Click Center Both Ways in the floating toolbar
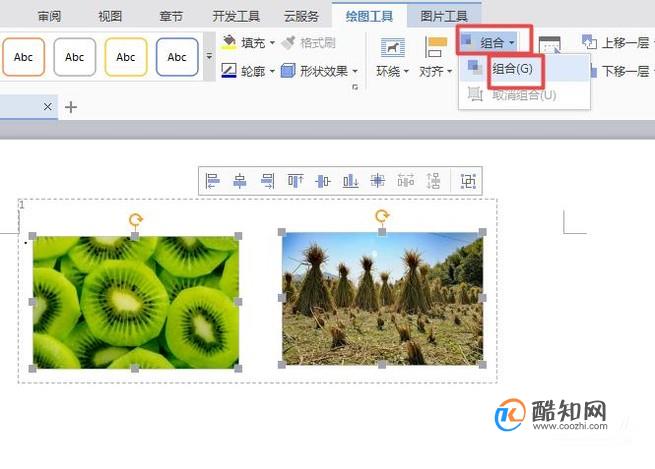The image size is (655, 469). tap(378, 181)
